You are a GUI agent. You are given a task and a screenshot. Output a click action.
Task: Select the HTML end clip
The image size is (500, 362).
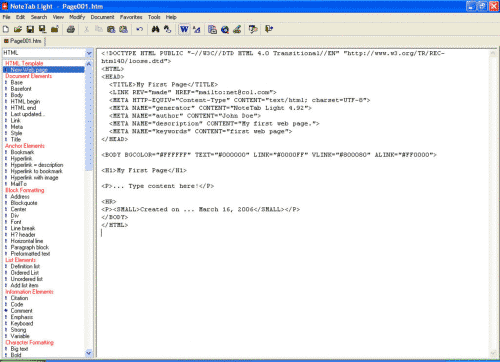click(x=23, y=108)
